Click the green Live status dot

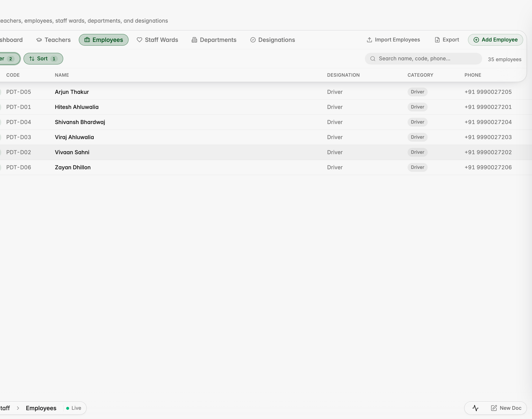pos(68,408)
